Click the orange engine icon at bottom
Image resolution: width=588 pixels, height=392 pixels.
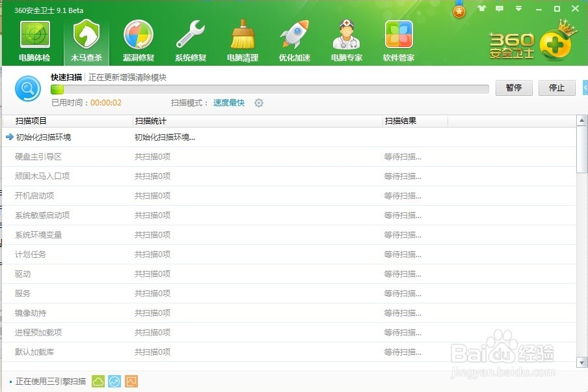click(x=131, y=382)
